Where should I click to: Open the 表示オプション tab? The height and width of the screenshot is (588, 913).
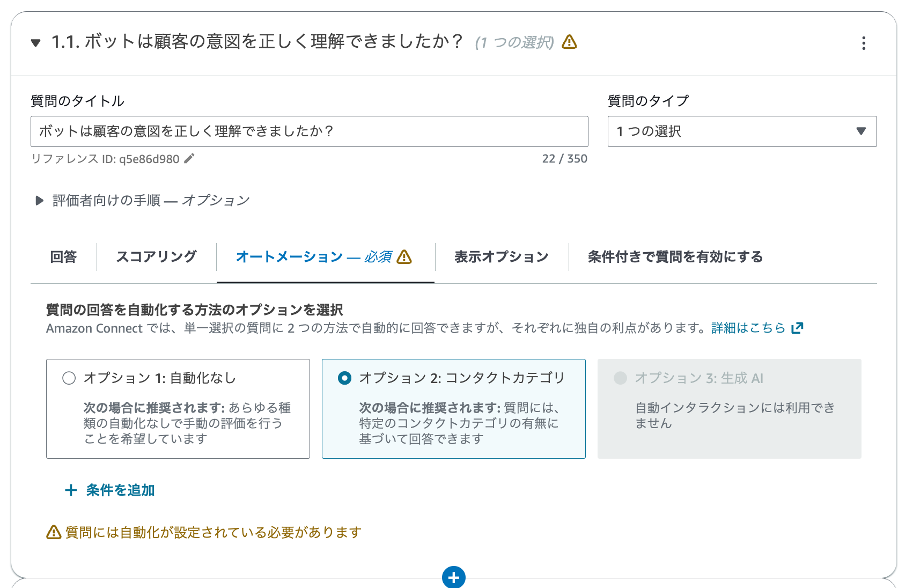[500, 257]
